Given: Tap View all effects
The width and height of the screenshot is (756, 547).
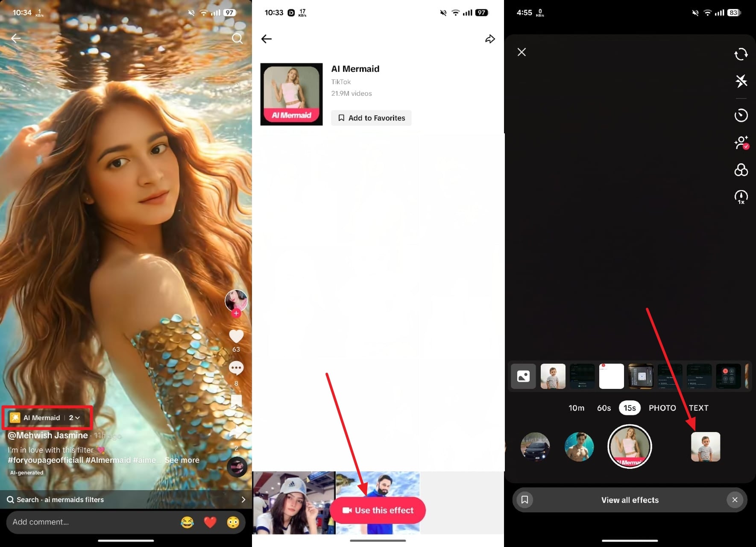Looking at the screenshot, I should (630, 500).
